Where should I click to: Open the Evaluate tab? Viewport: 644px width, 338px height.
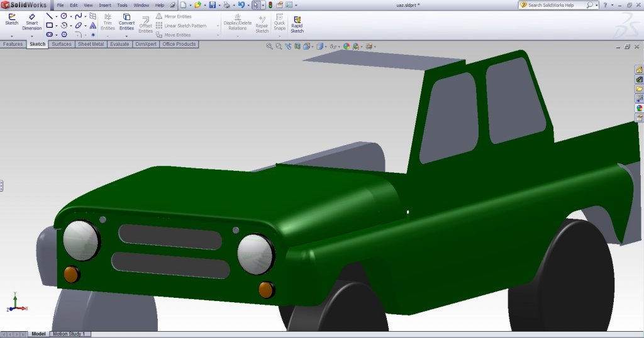(x=119, y=44)
